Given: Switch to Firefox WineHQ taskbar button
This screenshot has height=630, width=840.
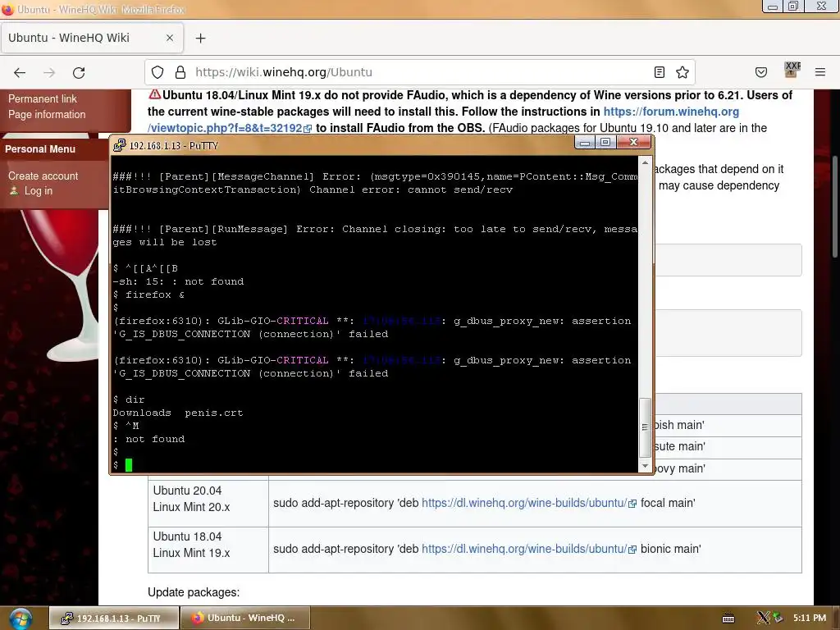Looking at the screenshot, I should click(245, 619).
